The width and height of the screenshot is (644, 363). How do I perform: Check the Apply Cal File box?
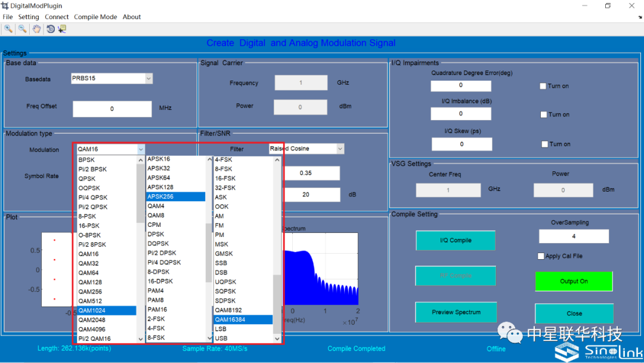[x=541, y=256]
